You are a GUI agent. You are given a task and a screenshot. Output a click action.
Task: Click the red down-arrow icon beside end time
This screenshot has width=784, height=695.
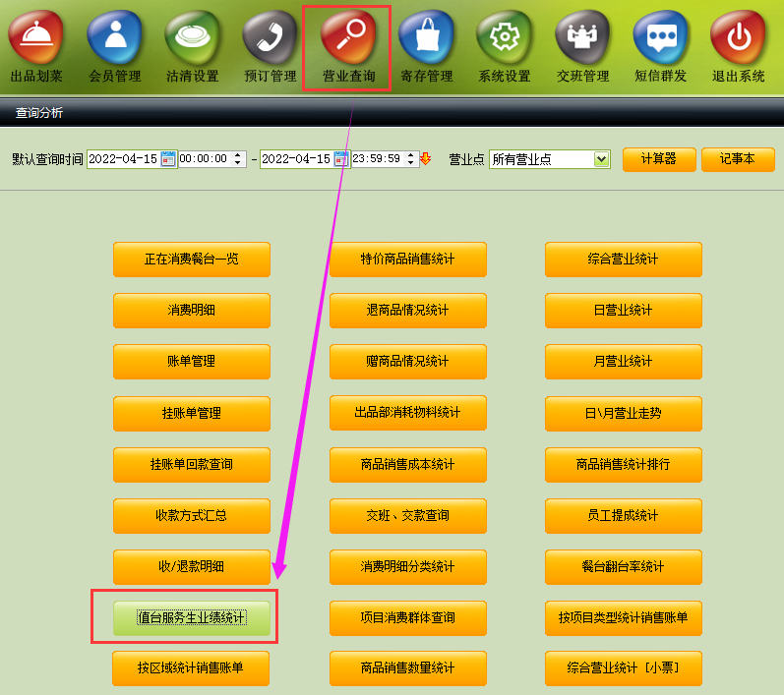(x=426, y=159)
